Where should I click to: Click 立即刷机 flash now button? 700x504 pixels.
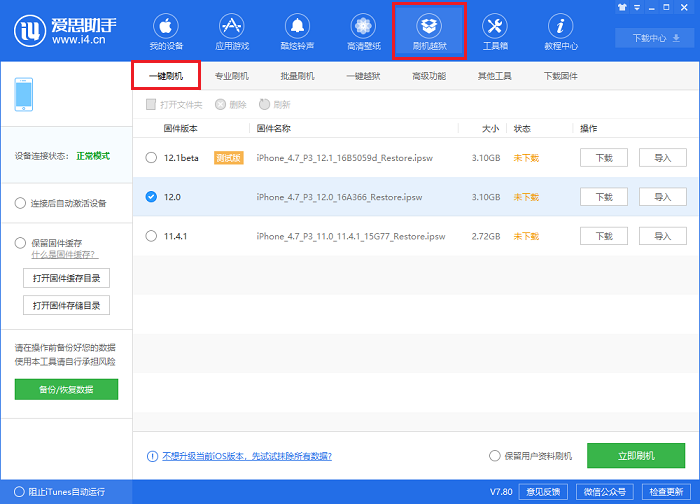636,456
